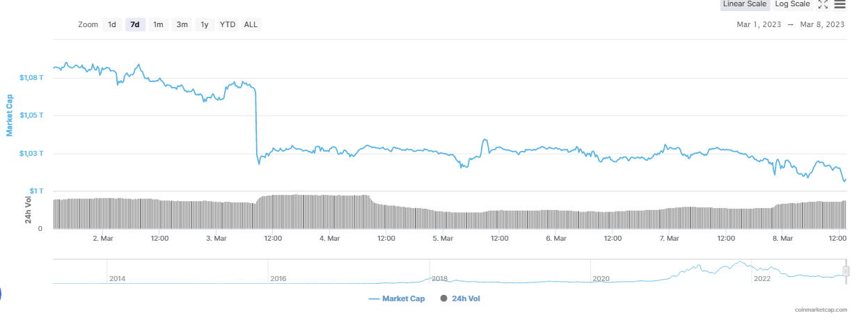Edit start date Mar 1, 2023
This screenshot has height=320, width=868.
(x=759, y=24)
